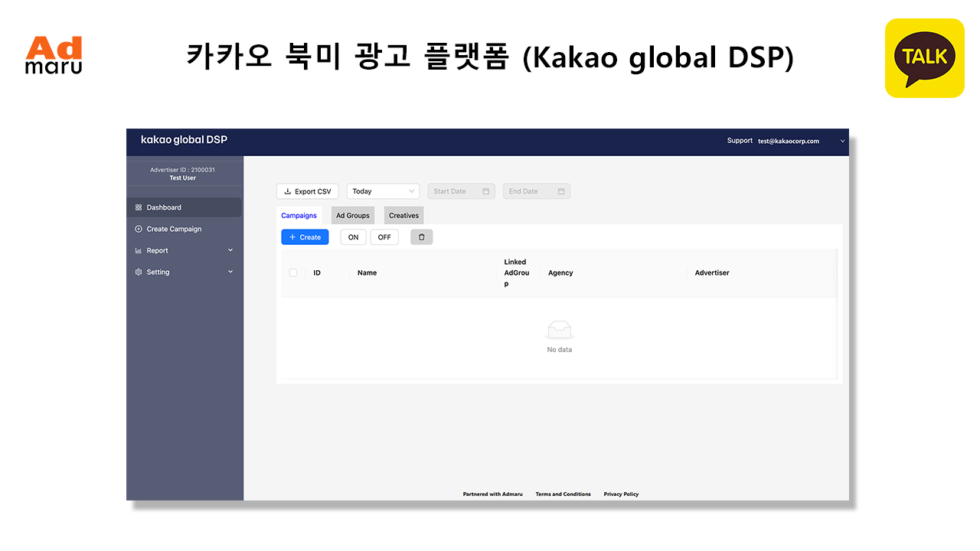Click the No data empty inbox icon

[560, 330]
